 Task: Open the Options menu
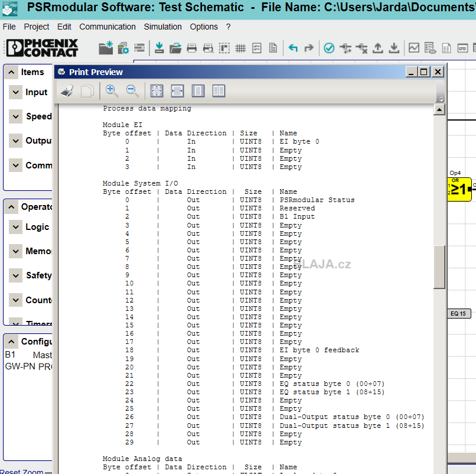pyautogui.click(x=204, y=27)
